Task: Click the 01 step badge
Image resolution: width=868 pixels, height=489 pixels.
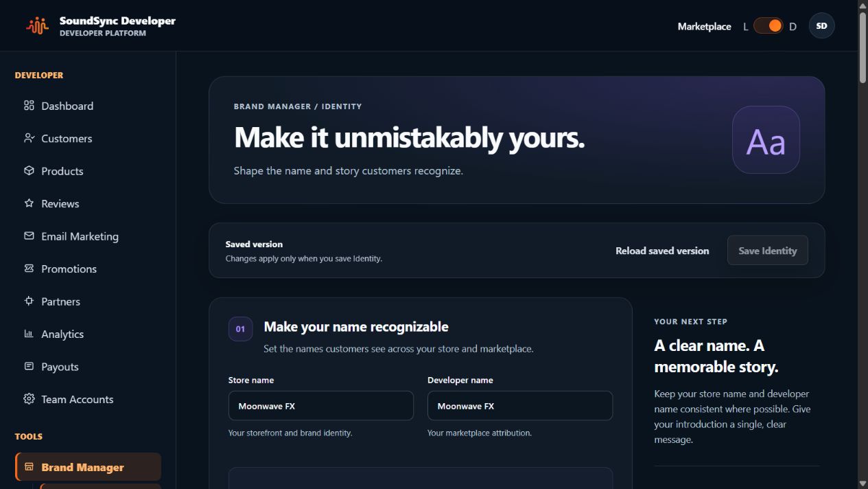Action: click(240, 329)
